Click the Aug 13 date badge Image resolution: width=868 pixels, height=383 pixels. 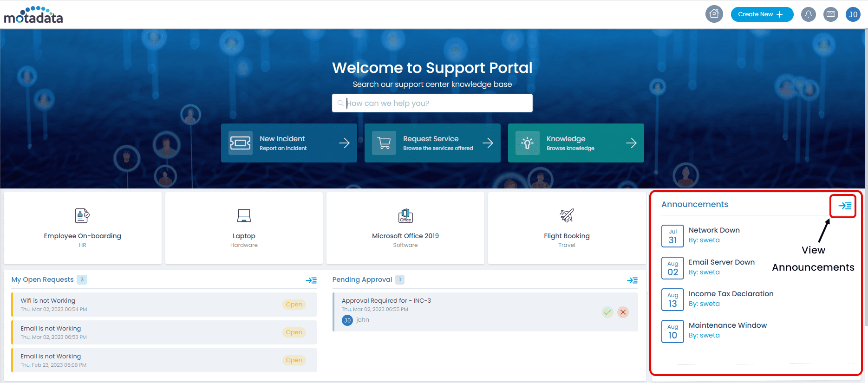(x=672, y=300)
